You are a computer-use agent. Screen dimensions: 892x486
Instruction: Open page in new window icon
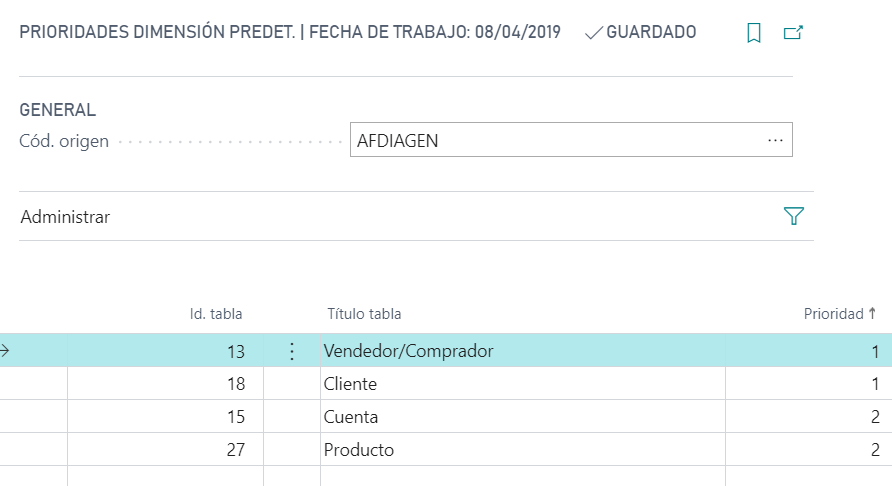(x=793, y=33)
